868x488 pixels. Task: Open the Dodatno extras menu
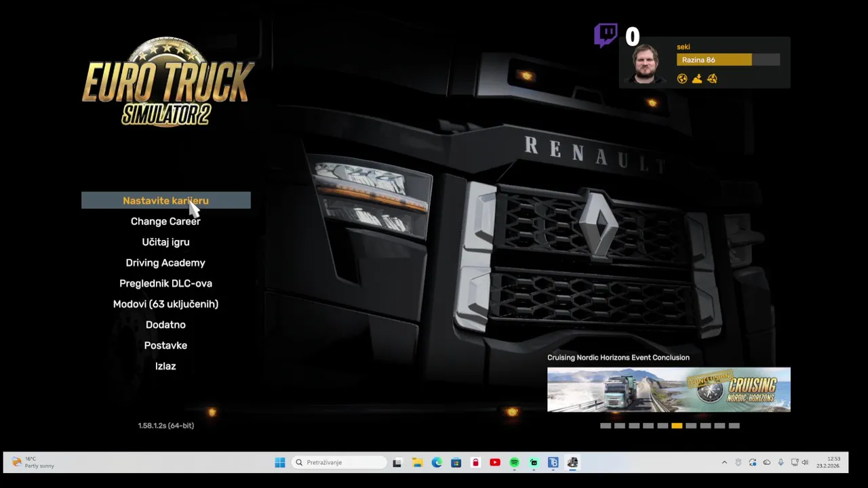(x=165, y=325)
